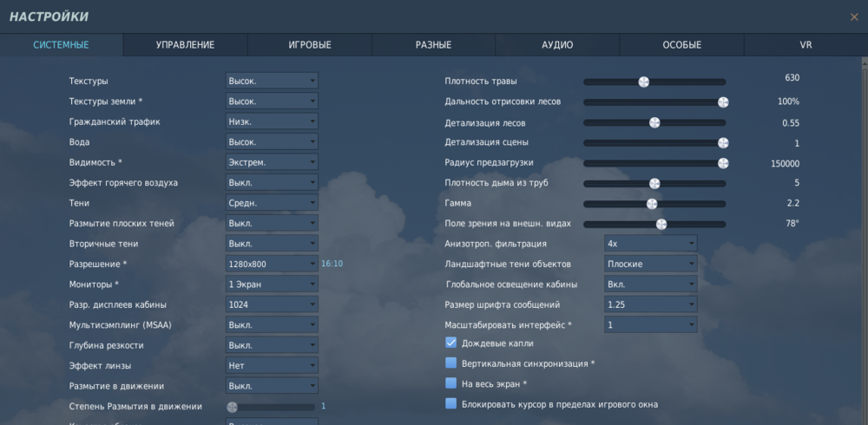The width and height of the screenshot is (868, 425).
Task: Click the Гамма value 2.2
Action: pos(793,203)
